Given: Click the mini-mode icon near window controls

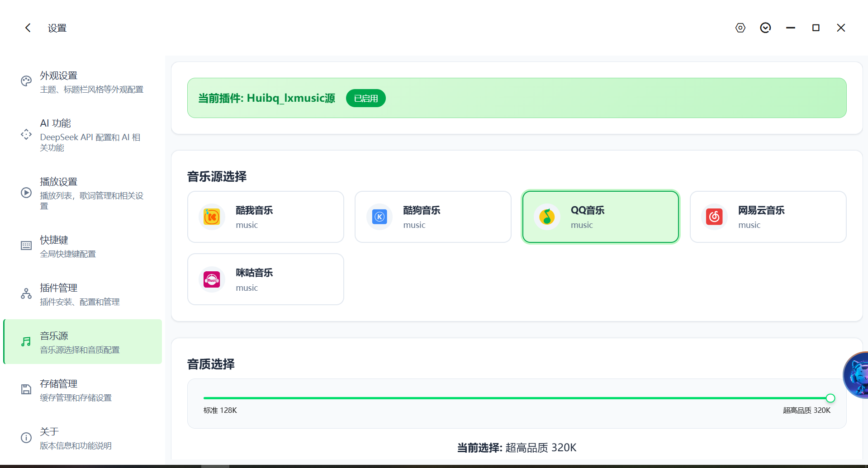Looking at the screenshot, I should [740, 28].
